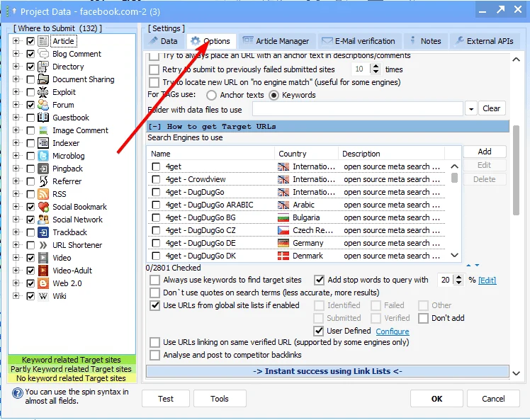Click the URL Shortener chevrons icon
The width and height of the screenshot is (530, 420).
click(x=43, y=245)
